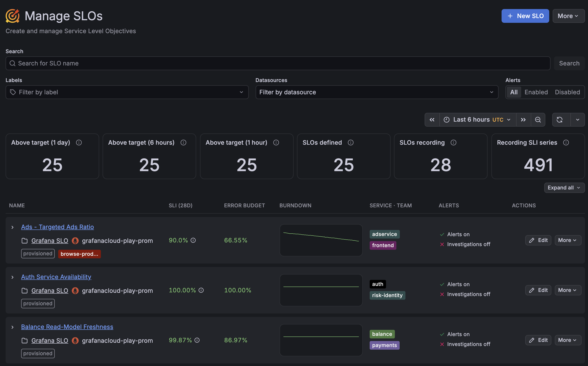588x366 pixels.
Task: Click the browse-prod... label badge
Action: [80, 254]
